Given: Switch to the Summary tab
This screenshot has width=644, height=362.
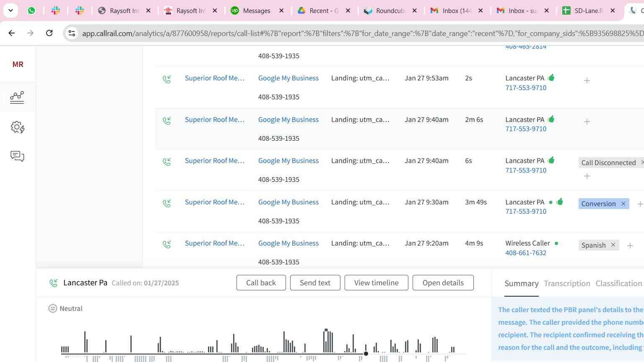Looking at the screenshot, I should tap(522, 284).
